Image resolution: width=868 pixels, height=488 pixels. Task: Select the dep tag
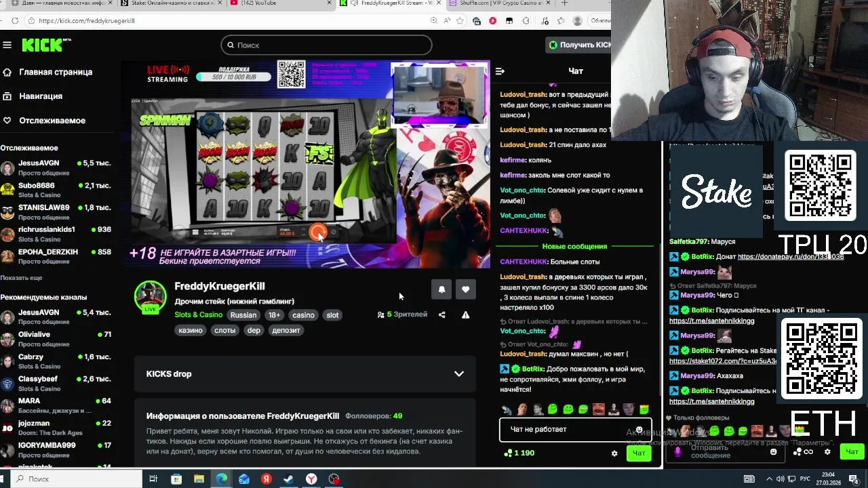point(254,330)
